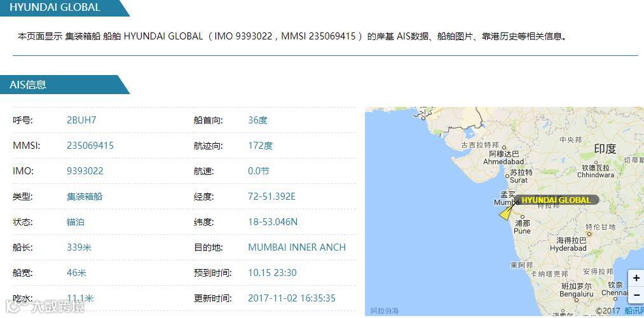Viewport: 644px width, 318px height.
Task: Click the ship width value 46米
Action: [76, 273]
